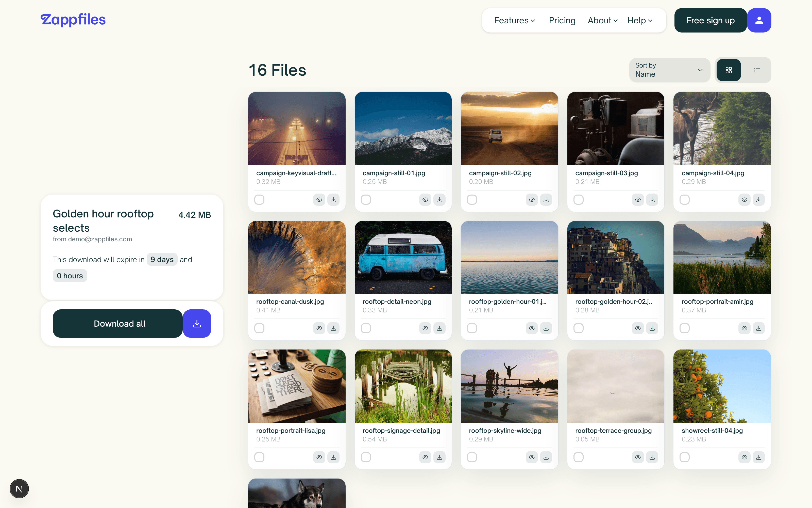Screen dimensions: 812x508
Task: Check the campaign-still-02.jpg checkbox
Action: click(x=472, y=200)
